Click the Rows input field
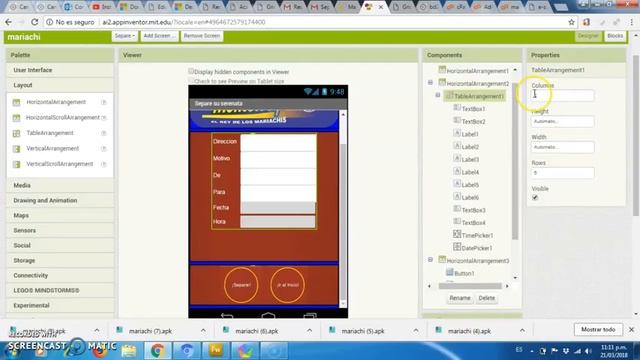640x360 pixels. click(562, 173)
